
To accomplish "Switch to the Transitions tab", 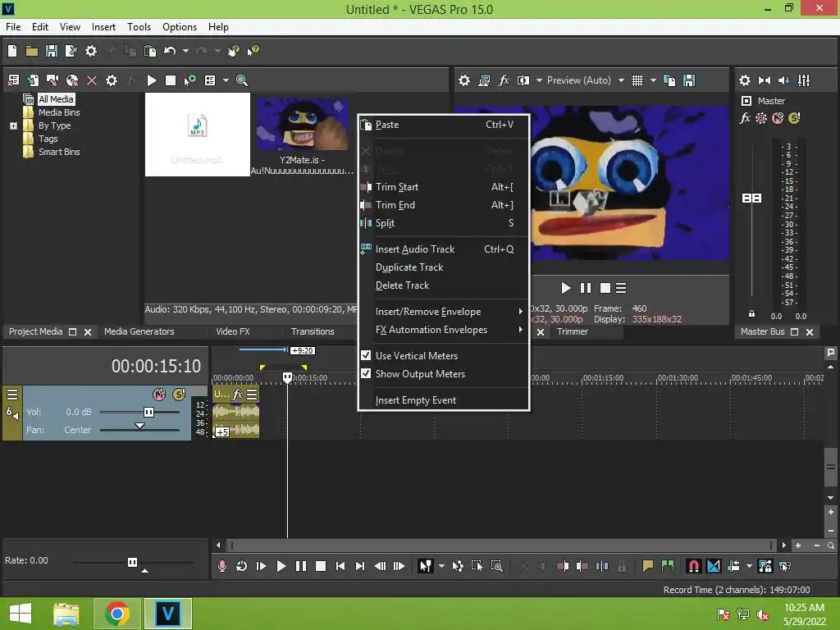I will (313, 331).
